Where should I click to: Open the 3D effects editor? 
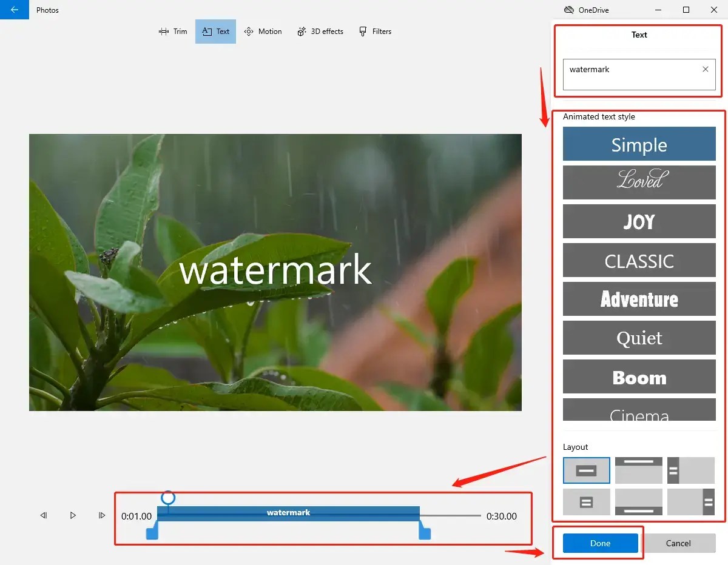pyautogui.click(x=320, y=31)
